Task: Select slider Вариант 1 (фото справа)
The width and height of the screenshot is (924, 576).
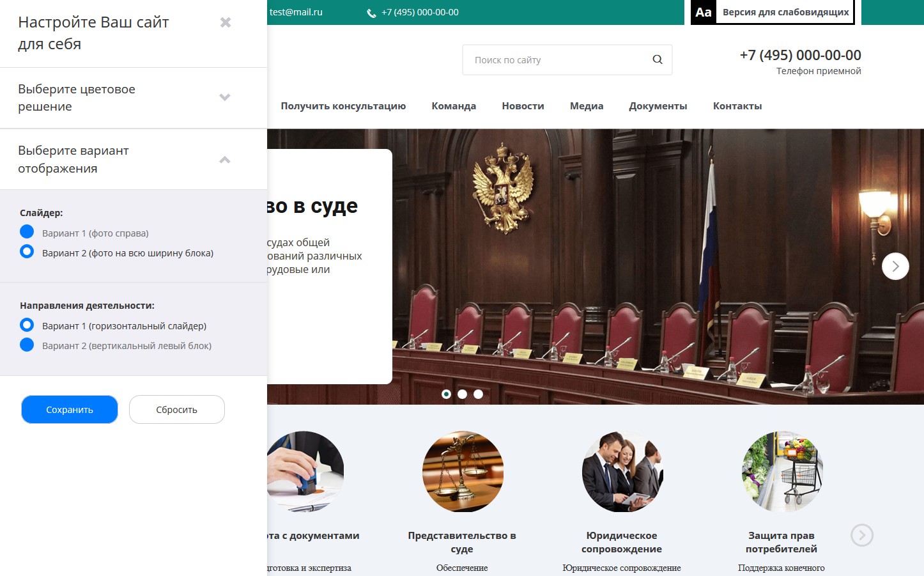Action: 27,232
